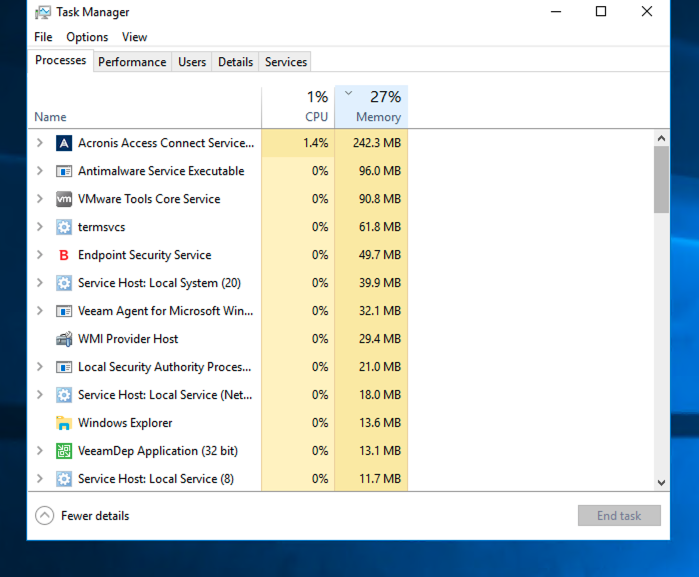This screenshot has width=699, height=577.
Task: Click the 32.1 MB memory cell
Action: pos(371,311)
